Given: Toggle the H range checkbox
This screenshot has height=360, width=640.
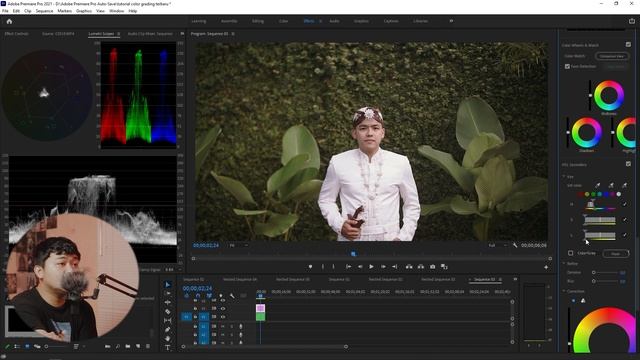Looking at the screenshot, I should (x=624, y=204).
